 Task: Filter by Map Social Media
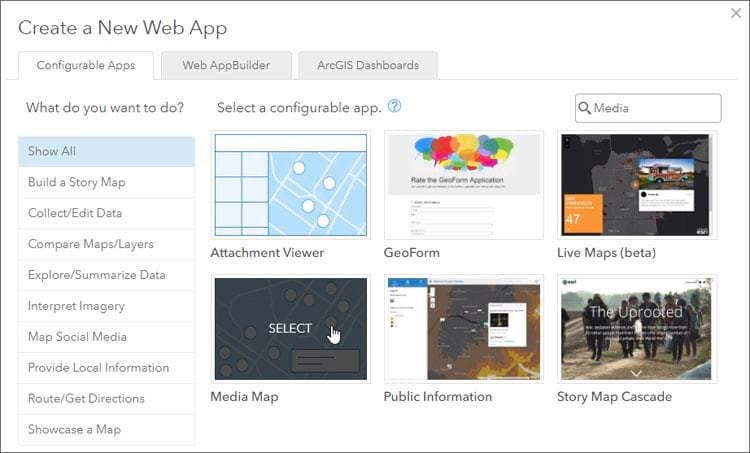(106, 337)
